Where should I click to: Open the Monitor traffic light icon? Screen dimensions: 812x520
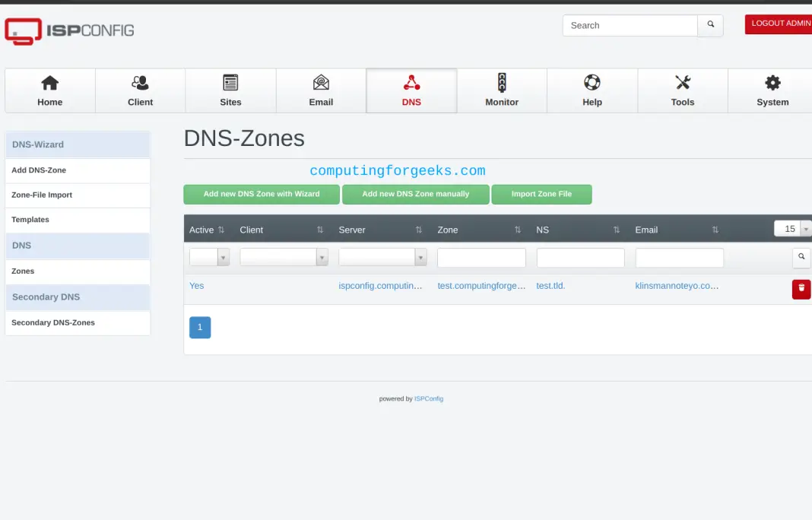tap(502, 83)
